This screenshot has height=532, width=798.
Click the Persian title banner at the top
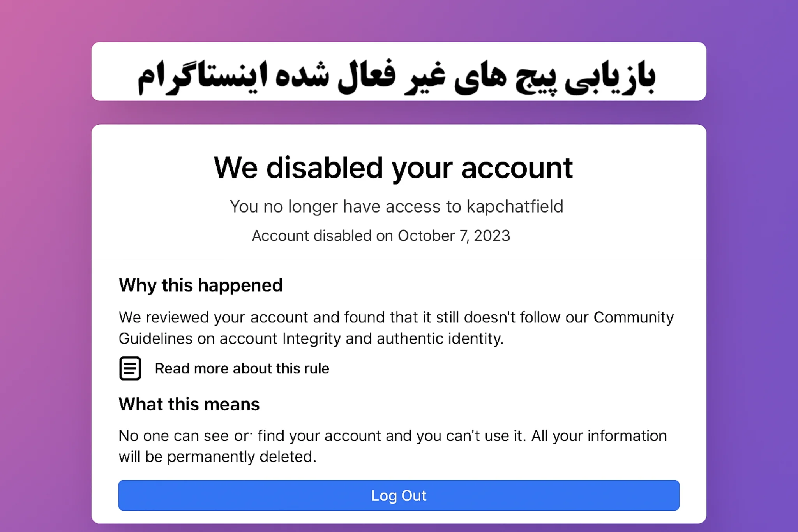(399, 73)
